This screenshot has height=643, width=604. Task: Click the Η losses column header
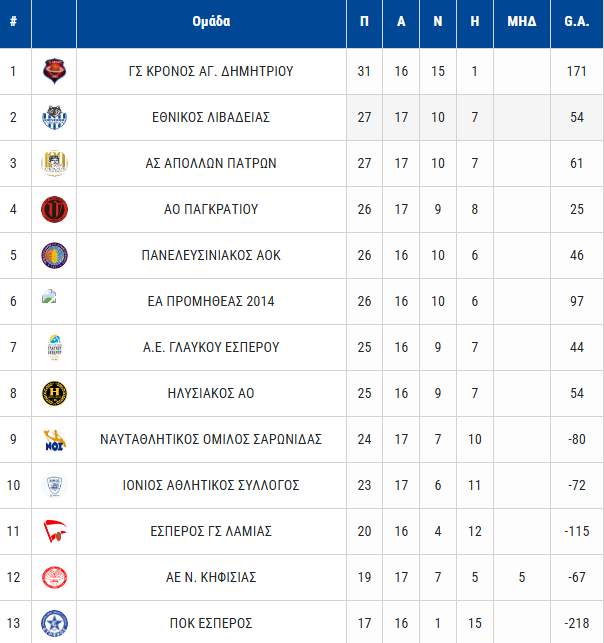point(474,21)
